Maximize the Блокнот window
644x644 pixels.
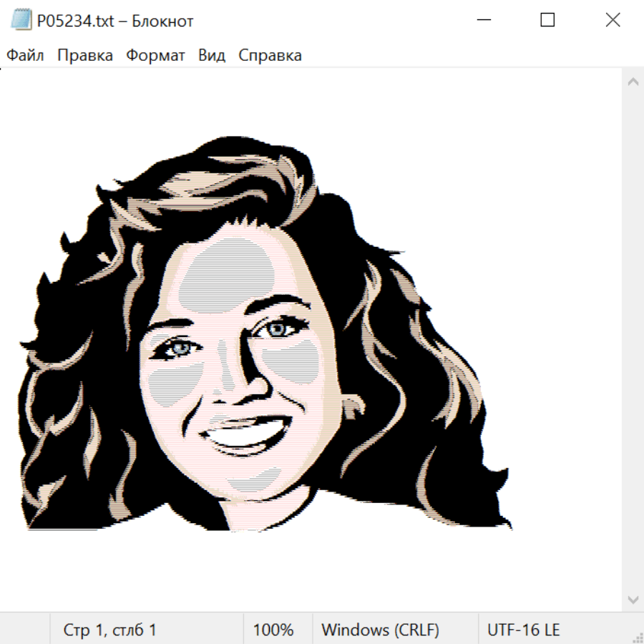pos(547,20)
